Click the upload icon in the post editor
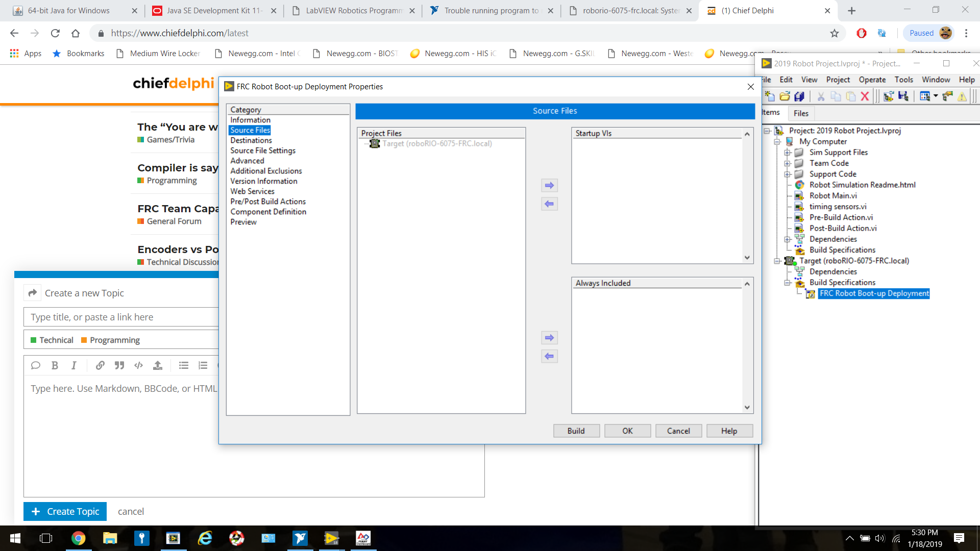This screenshot has width=980, height=551. 158,365
